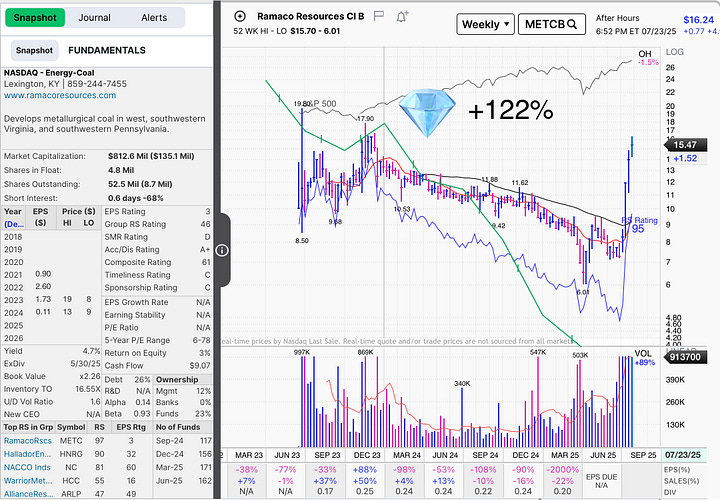Set an alert using the bell icon
Viewport: 720px width, 500px height.
point(402,17)
